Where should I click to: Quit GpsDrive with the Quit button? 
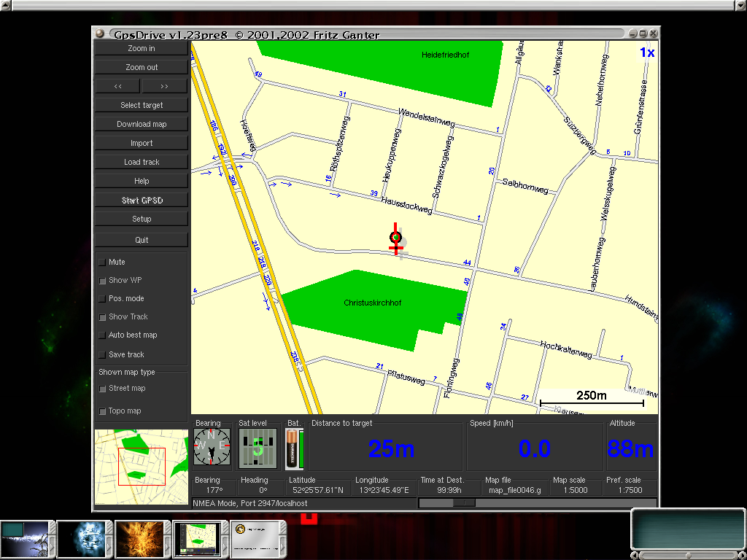[142, 240]
